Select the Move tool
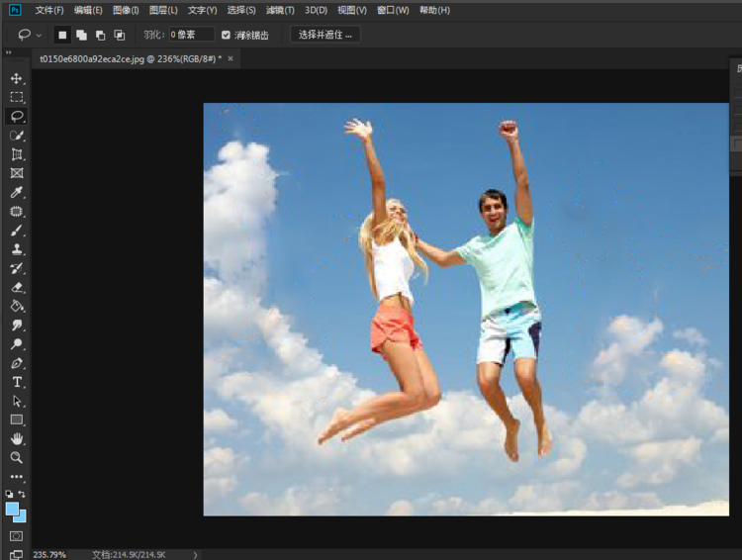Image resolution: width=742 pixels, height=560 pixels. coord(17,78)
